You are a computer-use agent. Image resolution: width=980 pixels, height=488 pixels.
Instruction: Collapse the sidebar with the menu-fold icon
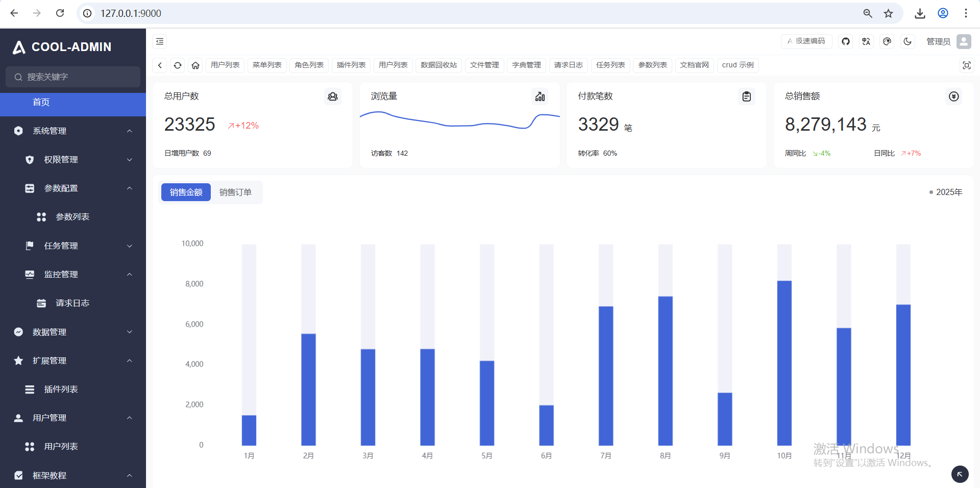[160, 41]
